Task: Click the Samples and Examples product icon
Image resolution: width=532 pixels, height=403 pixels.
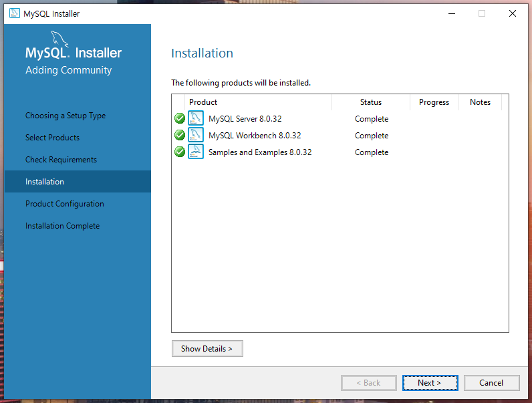Action: (x=196, y=151)
